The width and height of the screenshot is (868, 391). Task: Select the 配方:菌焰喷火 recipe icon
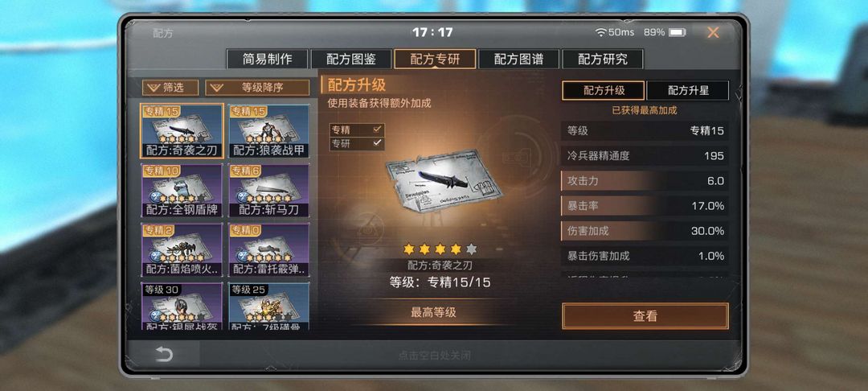[182, 249]
